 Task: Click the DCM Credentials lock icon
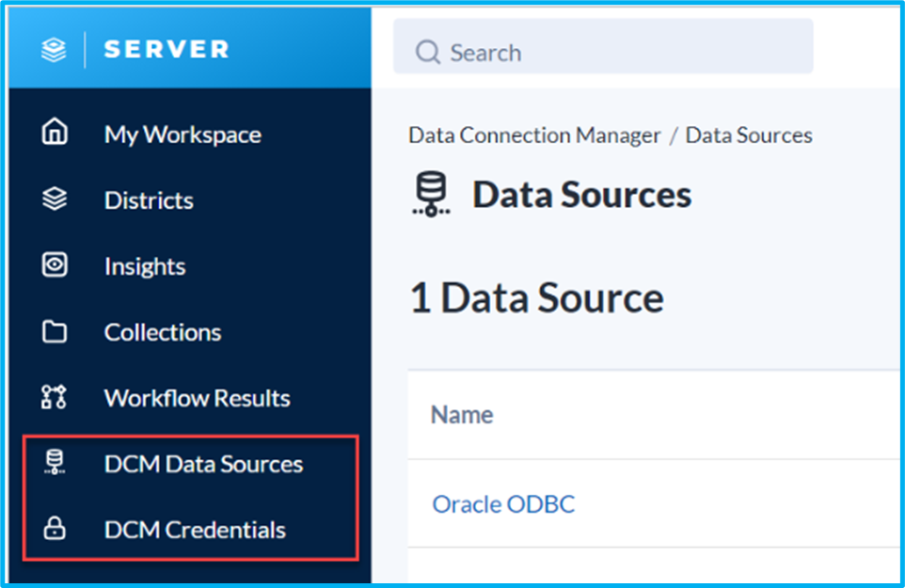[55, 529]
